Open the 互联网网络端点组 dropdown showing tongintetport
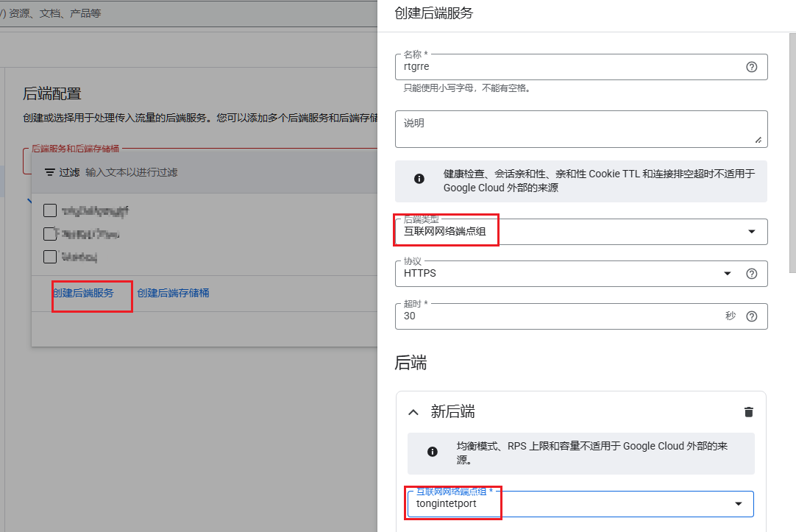 click(738, 504)
